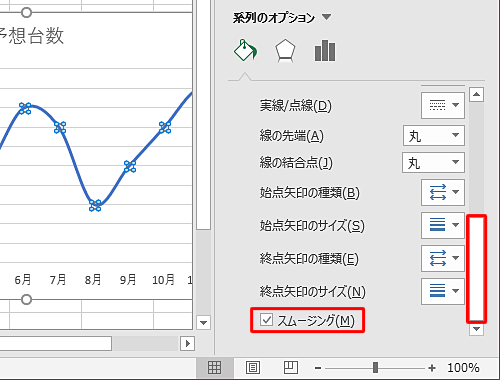
Task: Click the worksheet vertical scroll down arrow
Action: pyautogui.click(x=203, y=322)
